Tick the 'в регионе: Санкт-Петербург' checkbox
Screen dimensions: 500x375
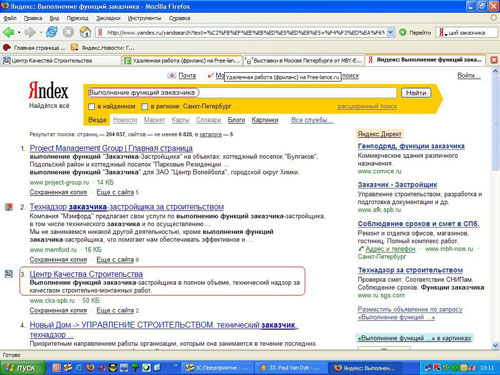(144, 107)
